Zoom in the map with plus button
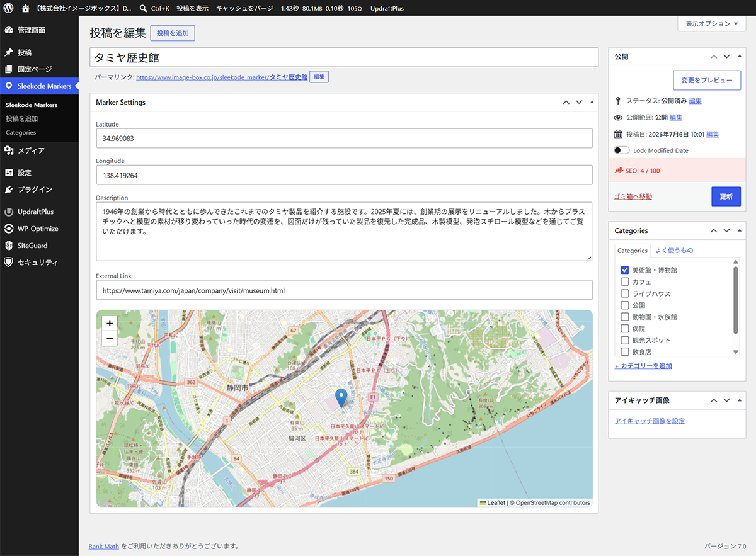 [110, 323]
